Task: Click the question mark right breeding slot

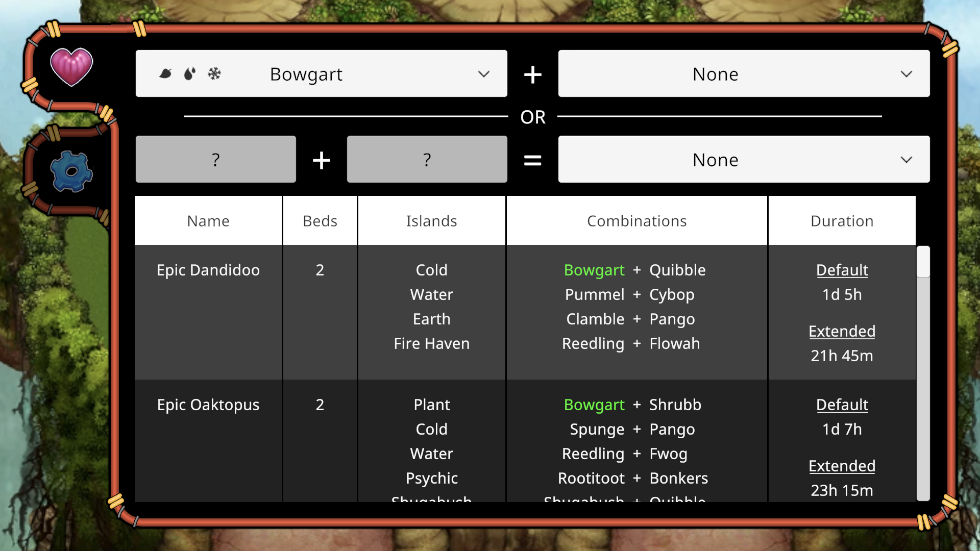Action: coord(426,160)
